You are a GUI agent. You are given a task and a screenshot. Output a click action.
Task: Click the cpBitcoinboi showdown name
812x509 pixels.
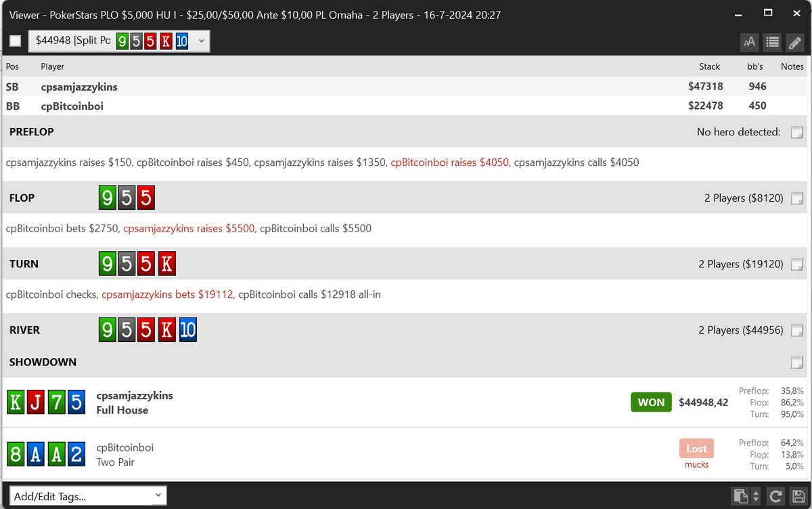click(x=125, y=448)
